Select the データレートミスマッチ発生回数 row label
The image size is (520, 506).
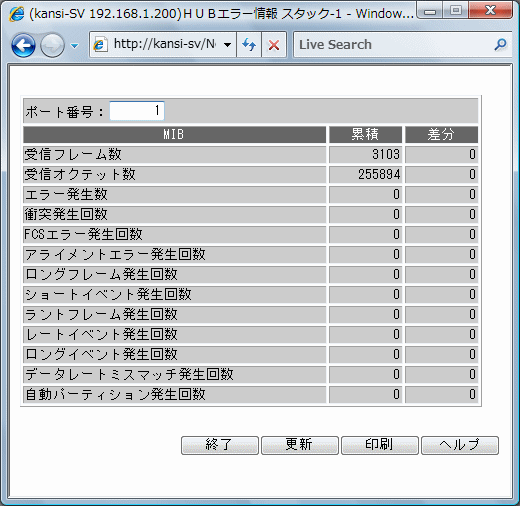[129, 374]
